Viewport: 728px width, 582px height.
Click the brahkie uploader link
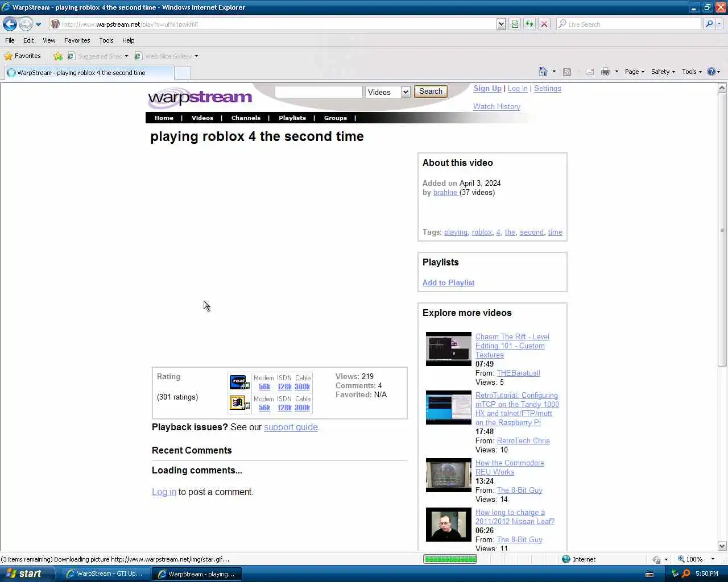click(x=445, y=193)
